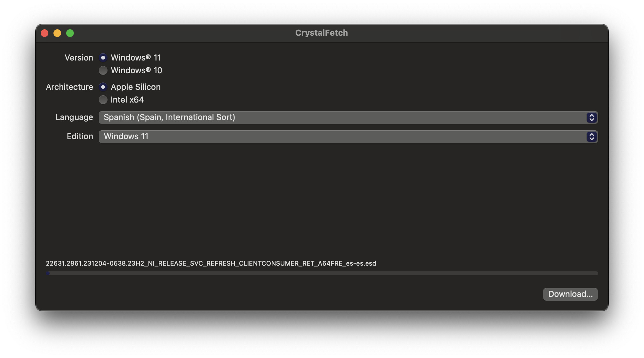
Task: Click the Download... button
Action: pos(570,294)
